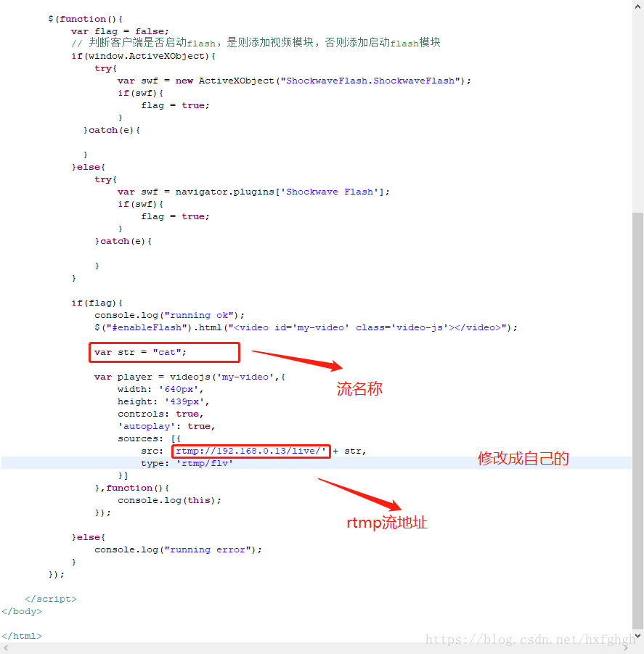Click the console.log("running error") line
The width and height of the screenshot is (644, 654).
178,549
